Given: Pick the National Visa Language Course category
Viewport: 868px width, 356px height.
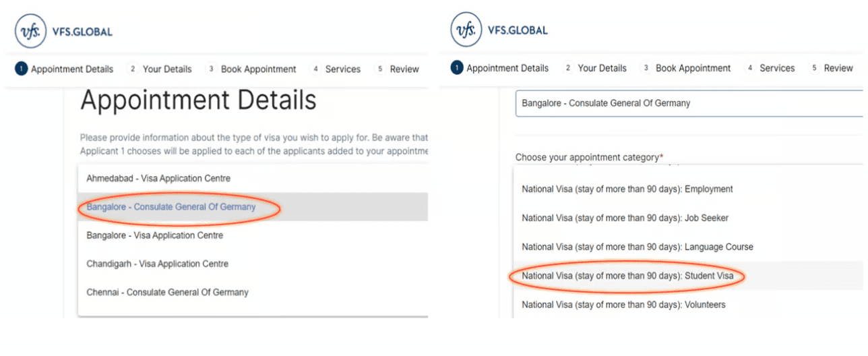Looking at the screenshot, I should pyautogui.click(x=637, y=247).
